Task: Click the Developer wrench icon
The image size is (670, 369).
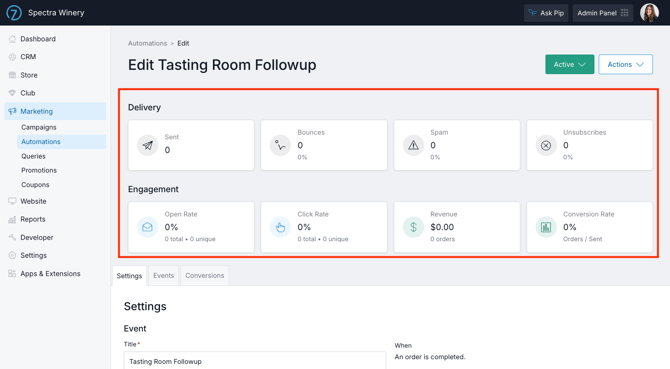Action: pos(12,237)
